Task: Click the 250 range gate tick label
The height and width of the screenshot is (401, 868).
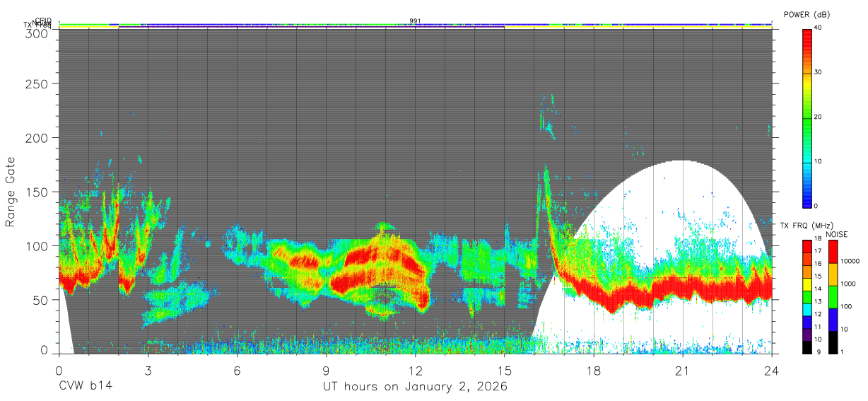Action: tap(37, 84)
